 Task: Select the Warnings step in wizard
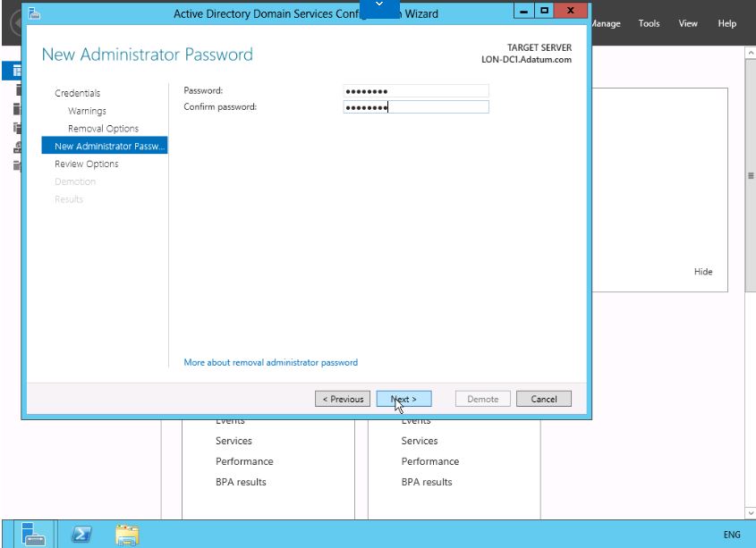pos(87,111)
